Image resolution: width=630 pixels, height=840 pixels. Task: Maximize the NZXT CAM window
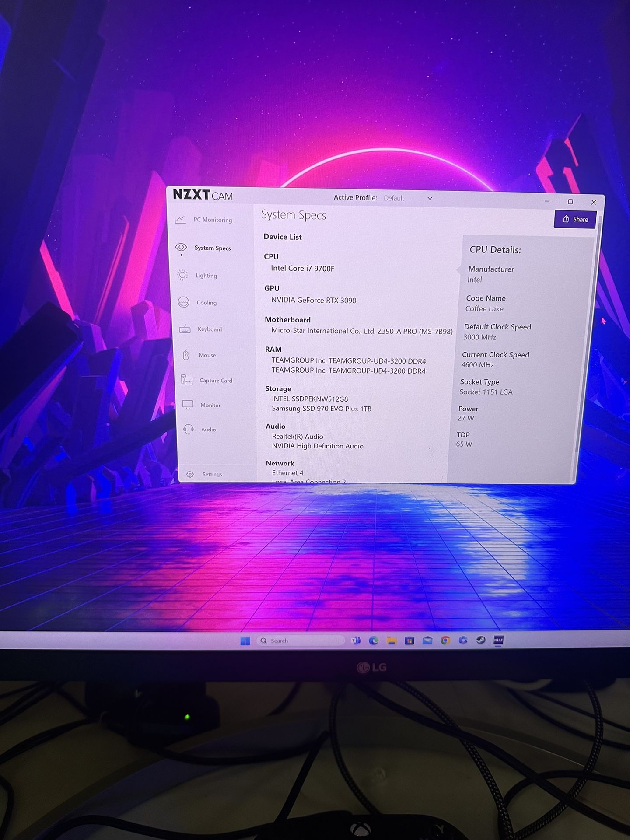coord(570,202)
